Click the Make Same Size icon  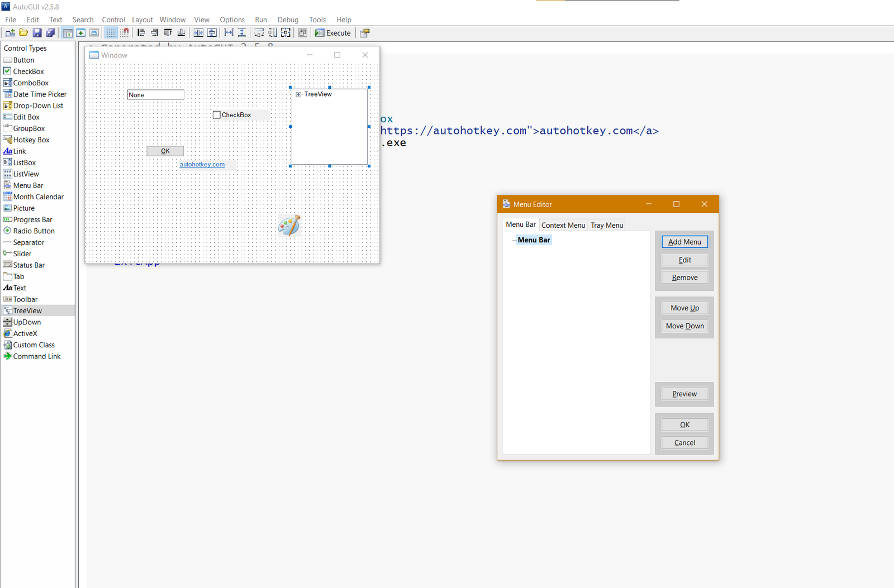pos(286,33)
